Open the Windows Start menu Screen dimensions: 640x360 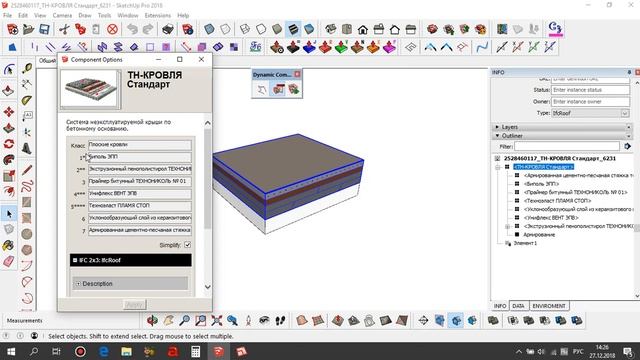(x=11, y=351)
